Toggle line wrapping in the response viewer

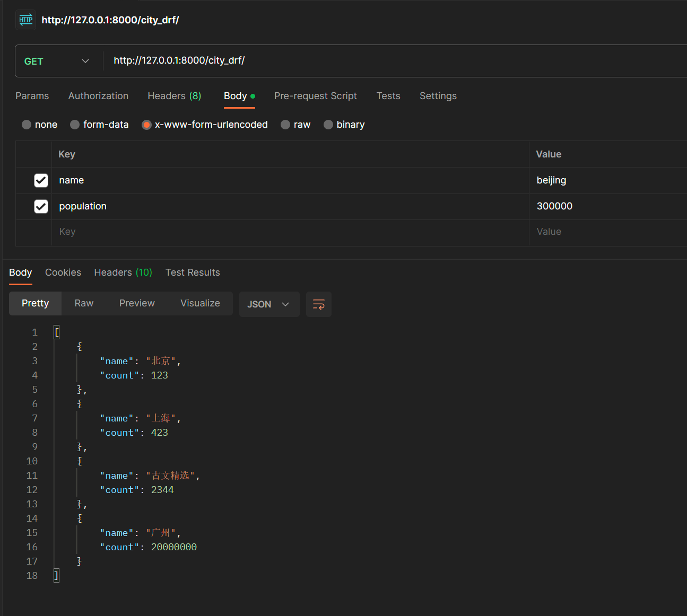(318, 304)
